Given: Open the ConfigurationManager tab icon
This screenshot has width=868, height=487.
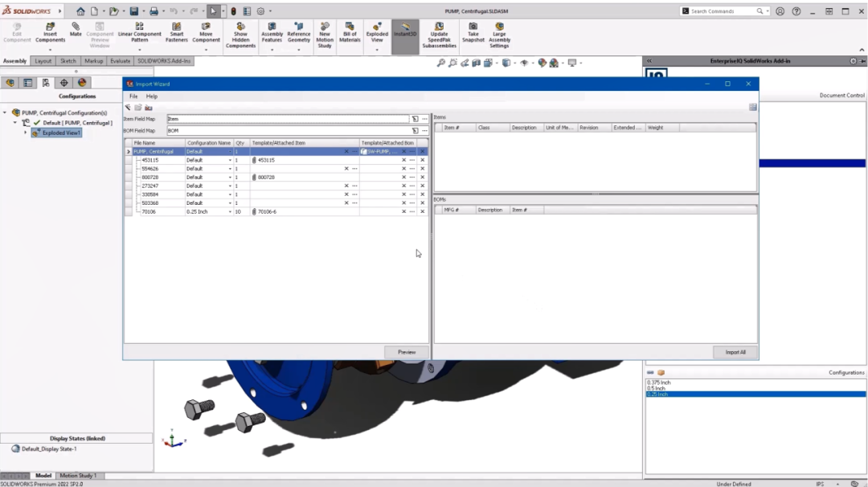Looking at the screenshot, I should tap(46, 83).
